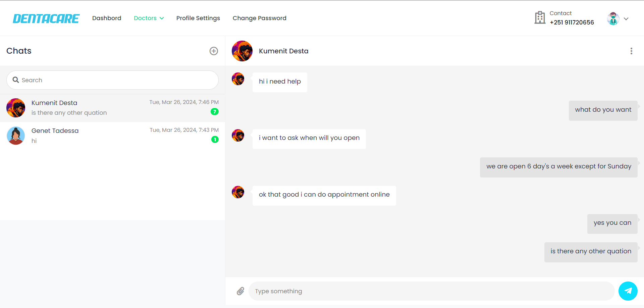Select the Kumenit Desta conversation
This screenshot has width=644, height=308.
click(112, 108)
